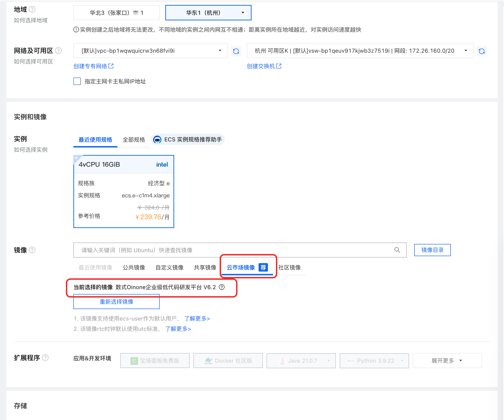The height and width of the screenshot is (420, 504).
Task: Click help icon beside 镜像 label
Action: click(x=32, y=250)
